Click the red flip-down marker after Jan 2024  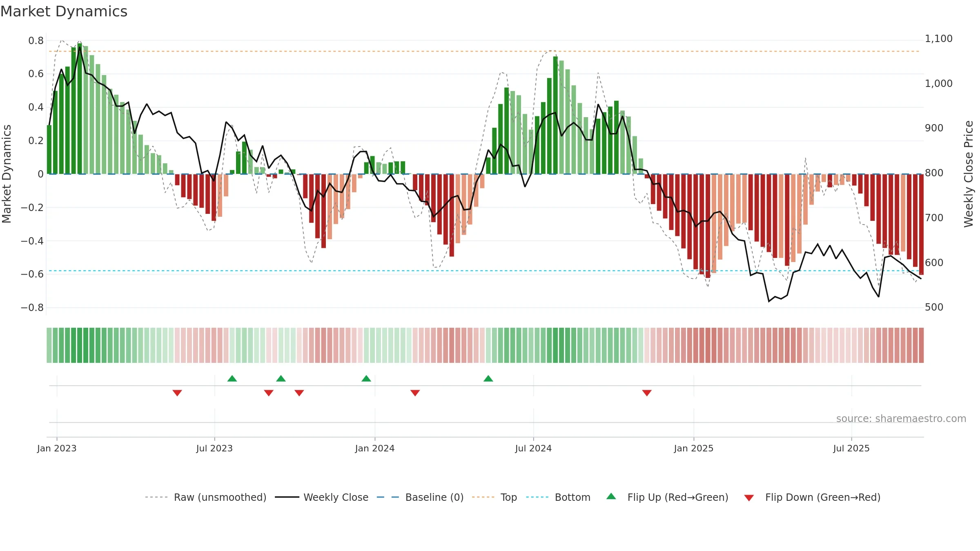(415, 393)
